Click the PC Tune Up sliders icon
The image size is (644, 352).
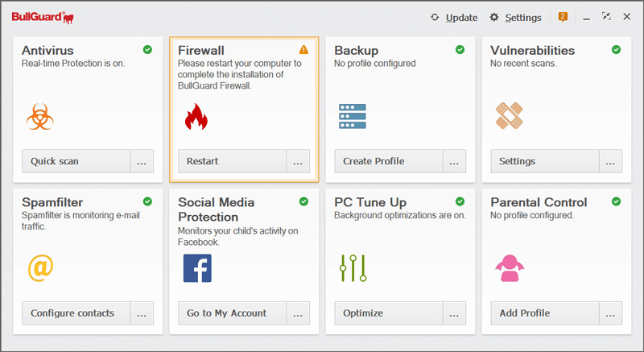pyautogui.click(x=353, y=268)
